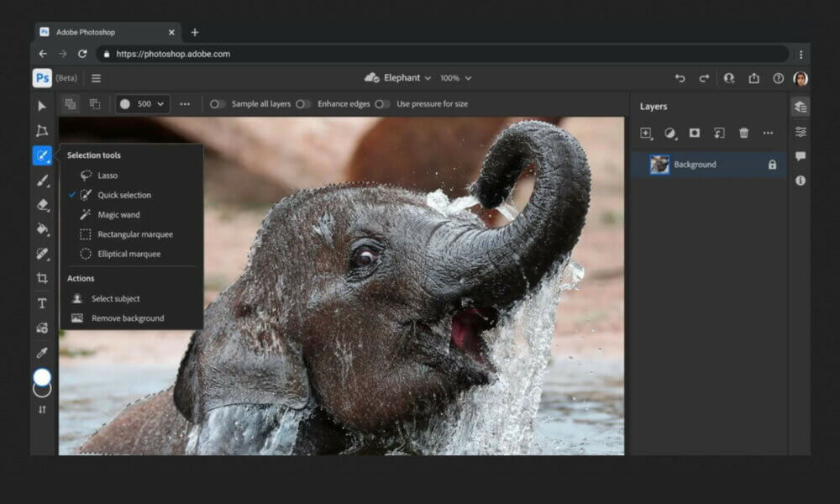
Task: Click the white foreground color swatch
Action: point(42,377)
